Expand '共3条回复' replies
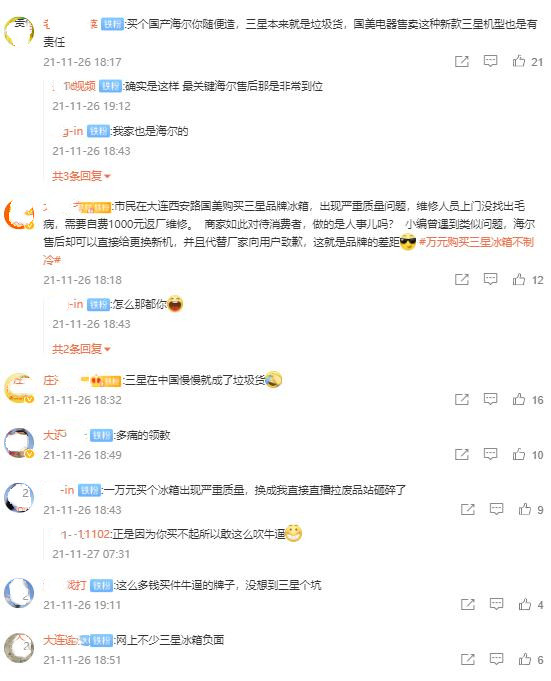This screenshot has width=551, height=681. click(x=81, y=176)
